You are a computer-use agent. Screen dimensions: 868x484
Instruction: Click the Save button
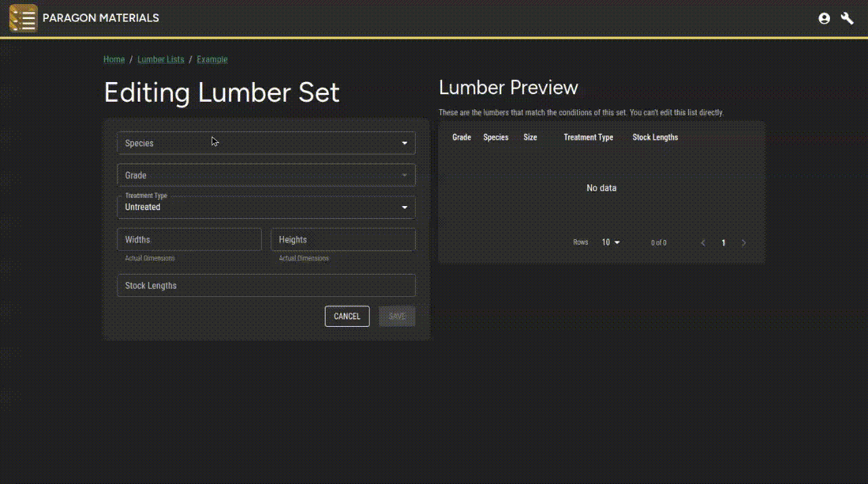tap(397, 317)
